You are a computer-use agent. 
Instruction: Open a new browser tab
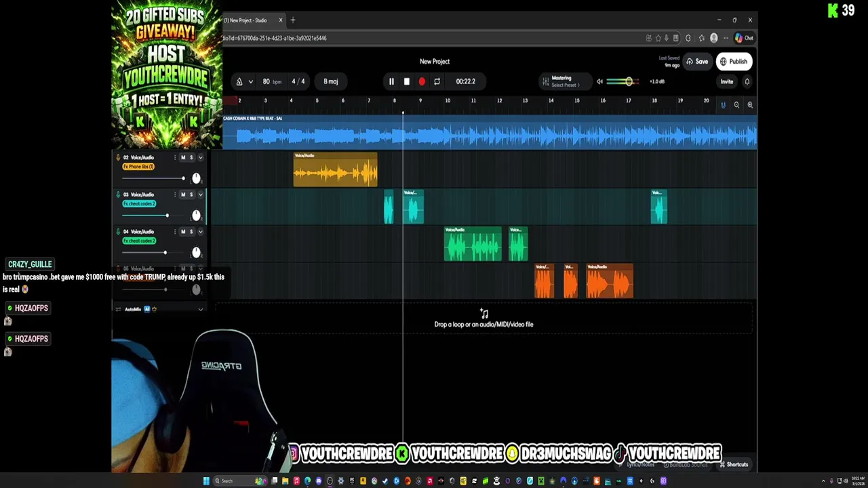coord(293,20)
